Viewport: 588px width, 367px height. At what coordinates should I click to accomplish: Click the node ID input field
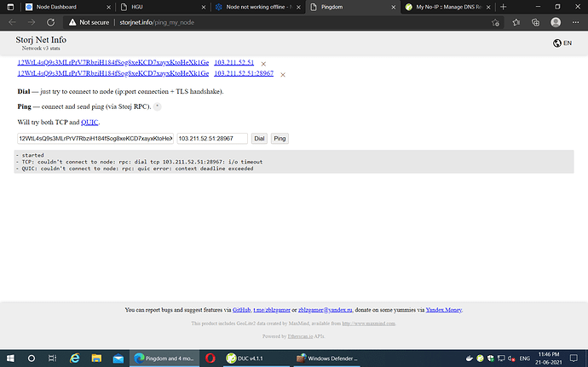[95, 138]
